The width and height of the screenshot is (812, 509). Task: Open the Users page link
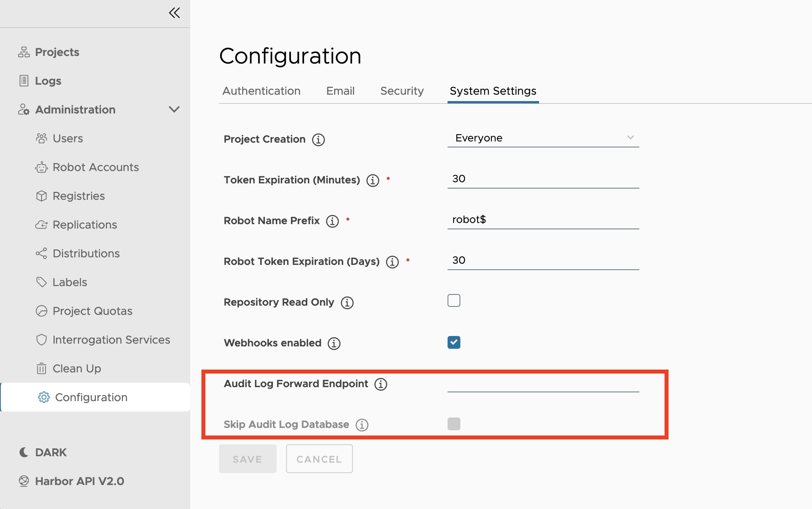(68, 138)
